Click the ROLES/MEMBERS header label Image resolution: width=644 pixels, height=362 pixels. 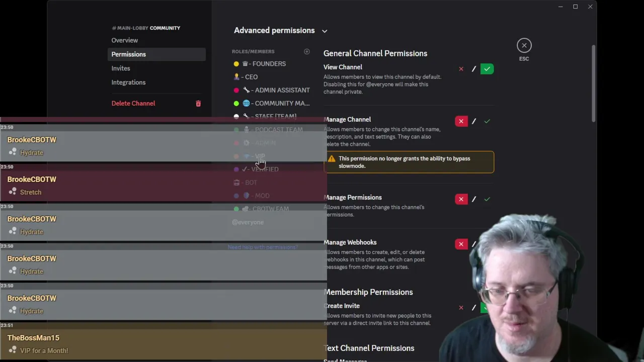(253, 51)
